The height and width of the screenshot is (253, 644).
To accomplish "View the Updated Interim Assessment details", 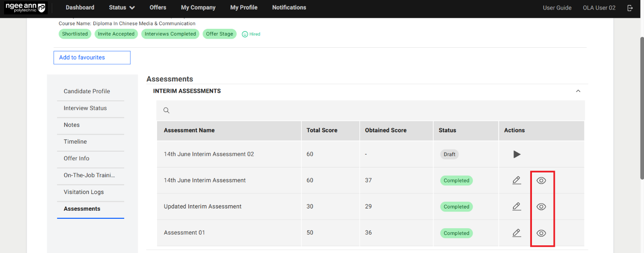I will [x=541, y=207].
